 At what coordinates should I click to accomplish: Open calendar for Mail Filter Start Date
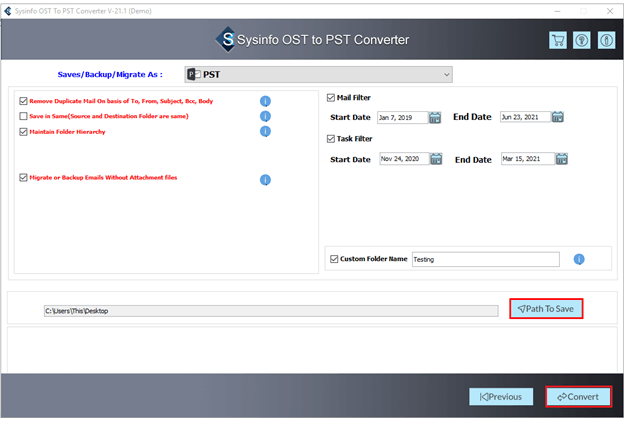[435, 117]
